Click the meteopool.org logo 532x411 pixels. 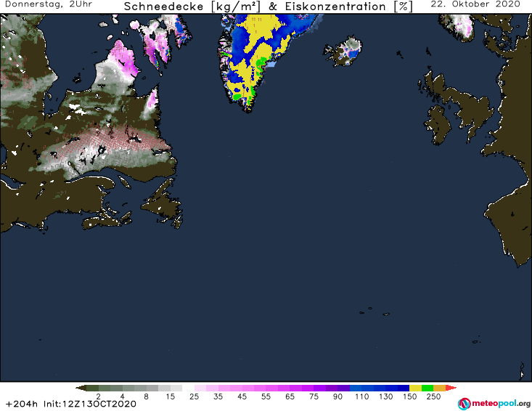[494, 404]
